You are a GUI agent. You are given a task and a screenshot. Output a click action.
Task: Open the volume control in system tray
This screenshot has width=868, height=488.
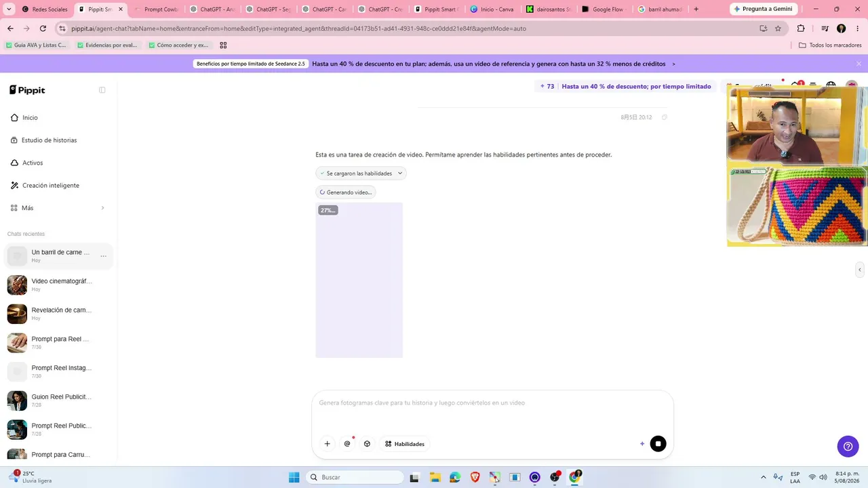pos(823,477)
